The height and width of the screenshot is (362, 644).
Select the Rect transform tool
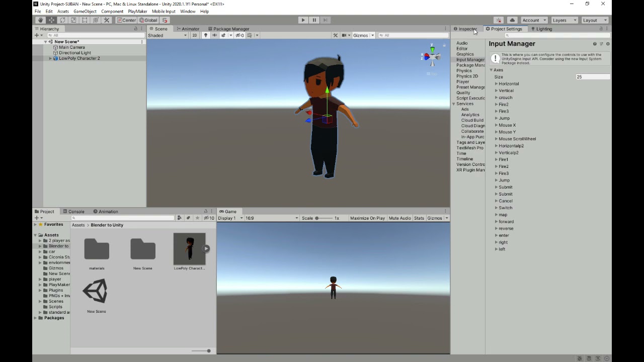(85, 20)
